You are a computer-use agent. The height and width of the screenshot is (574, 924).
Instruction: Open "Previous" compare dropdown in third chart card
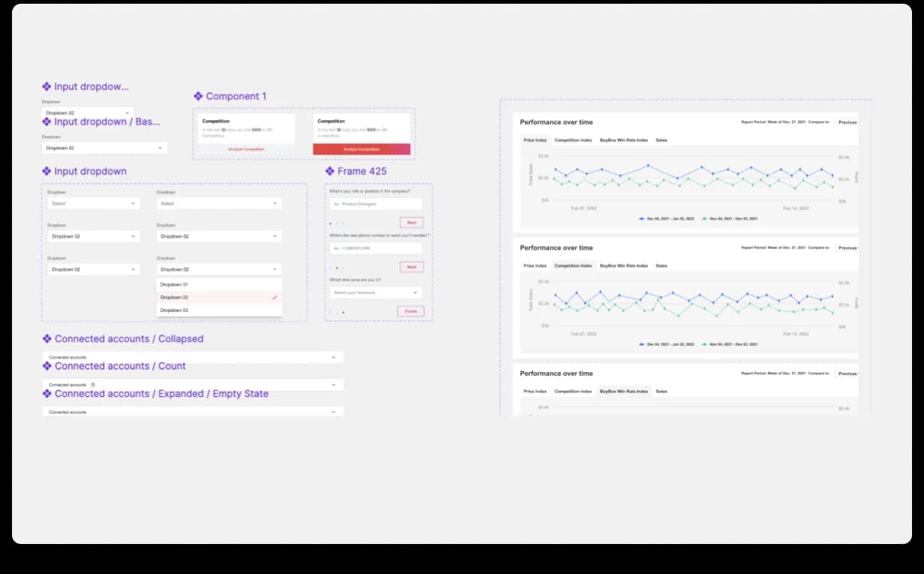pyautogui.click(x=847, y=373)
